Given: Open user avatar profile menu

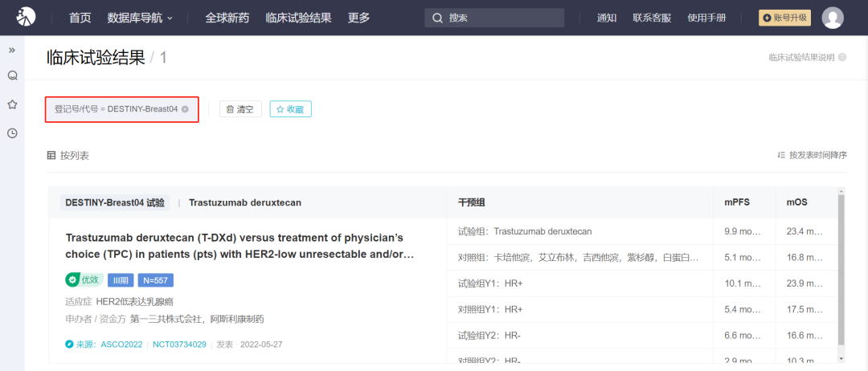Looking at the screenshot, I should coord(833,18).
